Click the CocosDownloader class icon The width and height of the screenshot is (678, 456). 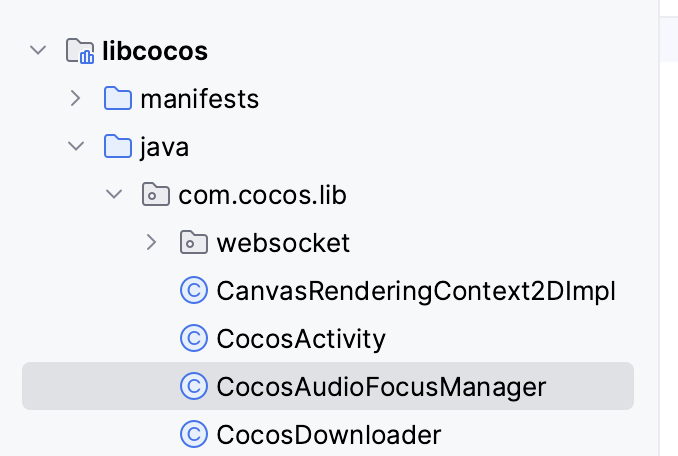(x=193, y=435)
